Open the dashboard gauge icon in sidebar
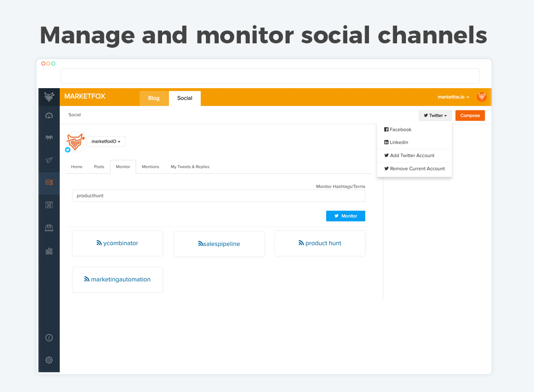The image size is (534, 392). 49,116
